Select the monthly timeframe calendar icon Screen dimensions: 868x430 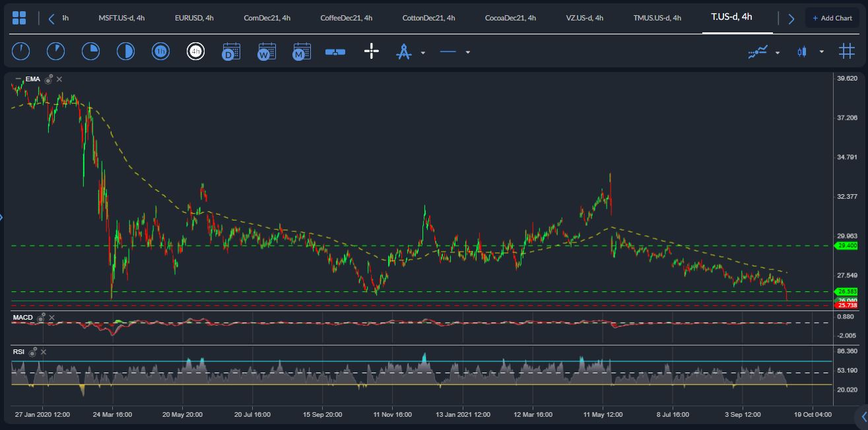click(x=302, y=52)
